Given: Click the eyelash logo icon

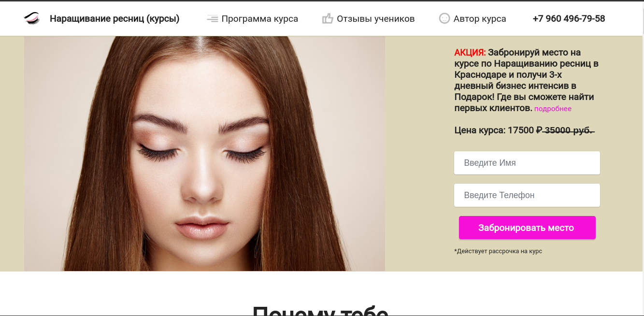Looking at the screenshot, I should 32,19.
